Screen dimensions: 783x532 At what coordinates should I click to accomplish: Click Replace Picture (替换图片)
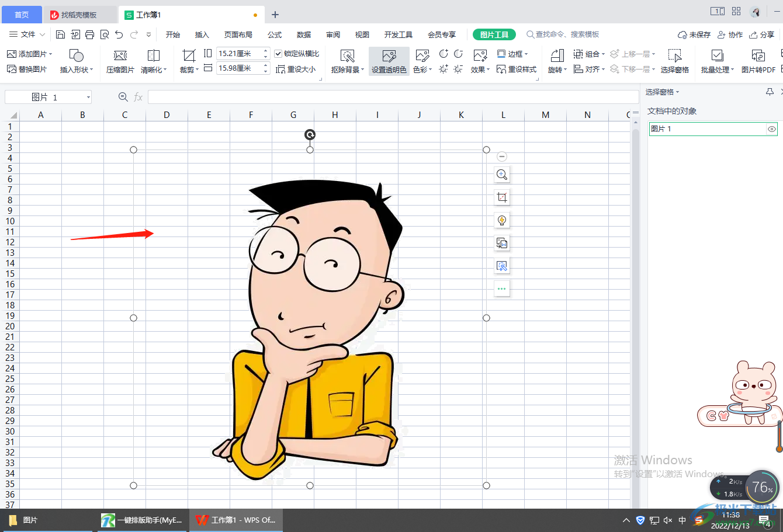click(27, 69)
